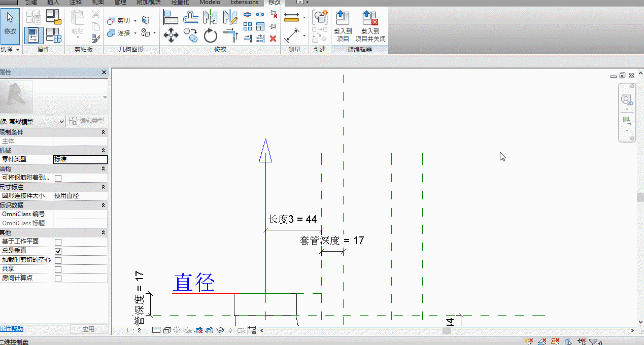Uncheck the 总是垂直 checkbox

click(58, 251)
